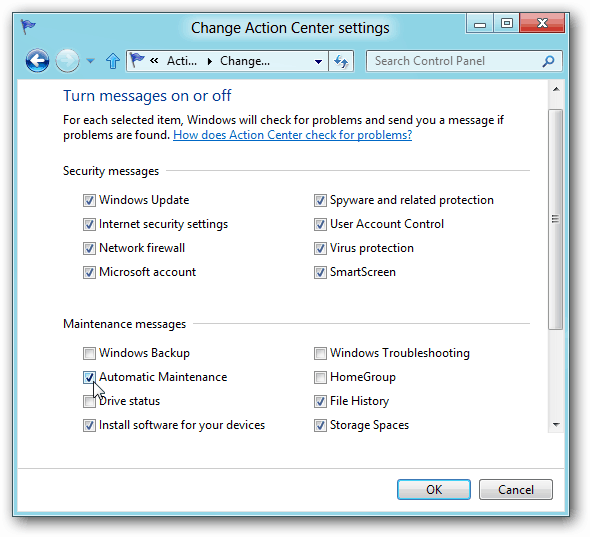Toggle the Storage Spaces checkbox
The image size is (590, 537).
click(x=320, y=425)
